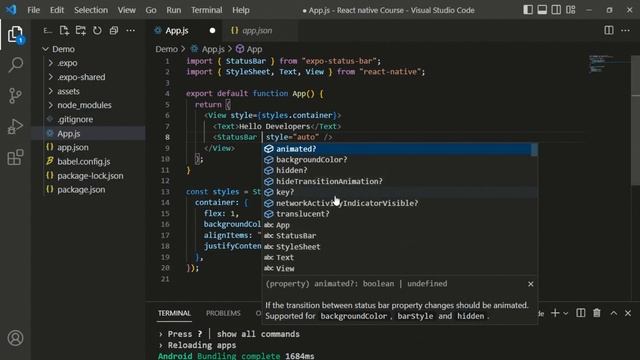Select the TERMINAL panel tab
This screenshot has width=640, height=360.
[174, 313]
